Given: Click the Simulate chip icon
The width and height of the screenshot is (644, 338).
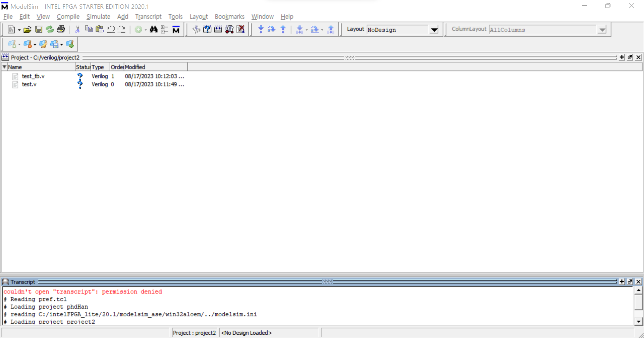Looking at the screenshot, I should coord(218,30).
